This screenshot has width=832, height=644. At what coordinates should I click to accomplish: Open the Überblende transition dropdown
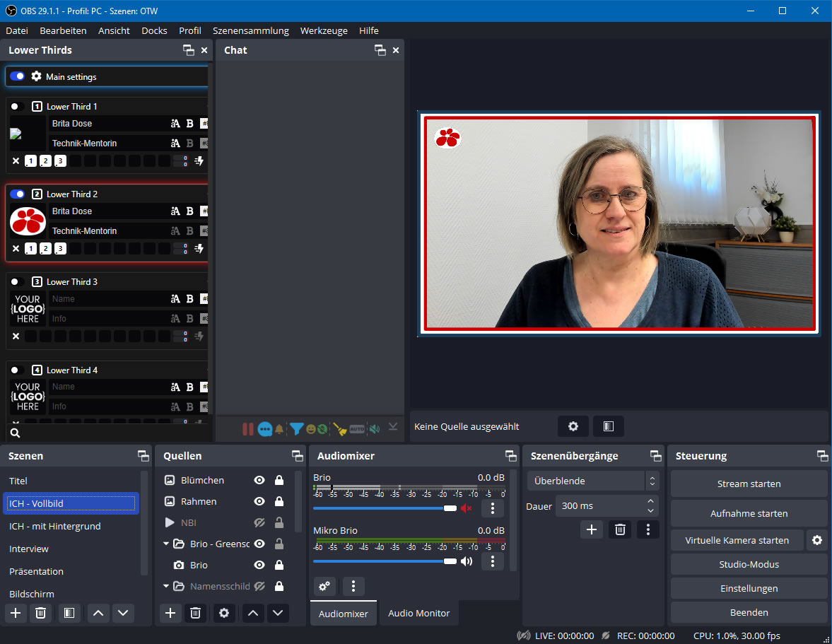click(x=593, y=481)
